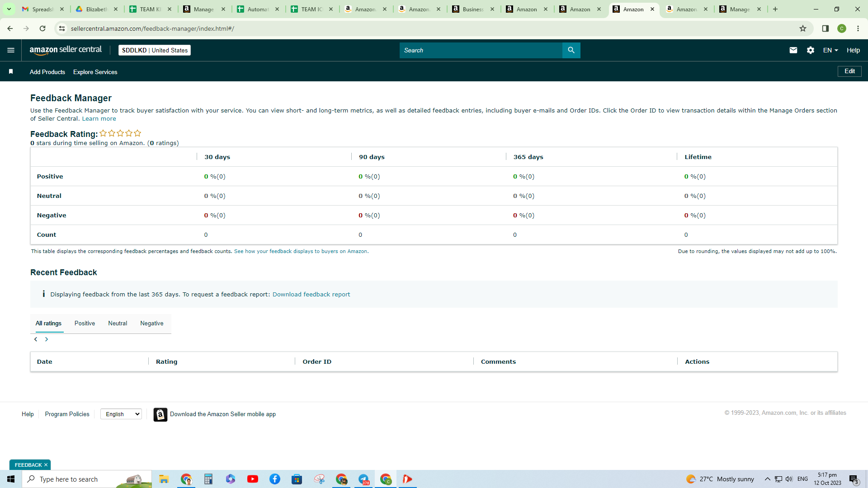Open the Seller Central hamburger menu
Viewport: 868px width, 488px height.
[x=11, y=50]
